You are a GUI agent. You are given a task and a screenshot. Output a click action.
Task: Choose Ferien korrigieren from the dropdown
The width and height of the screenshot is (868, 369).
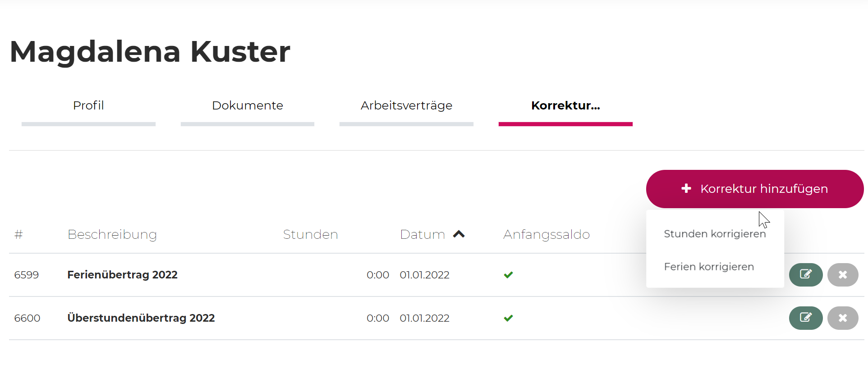[709, 267]
